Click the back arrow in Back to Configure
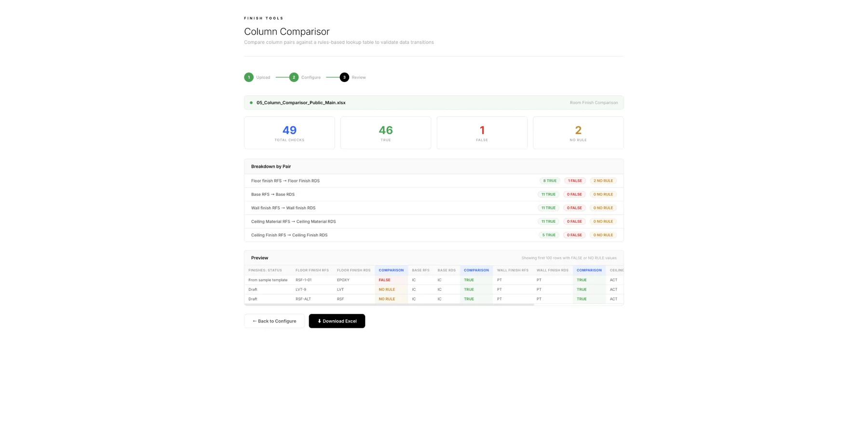The height and width of the screenshot is (447, 868). coord(254,321)
